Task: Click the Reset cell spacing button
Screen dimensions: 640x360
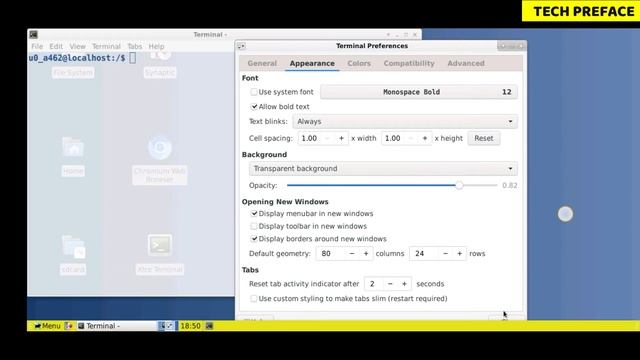Action: [484, 138]
